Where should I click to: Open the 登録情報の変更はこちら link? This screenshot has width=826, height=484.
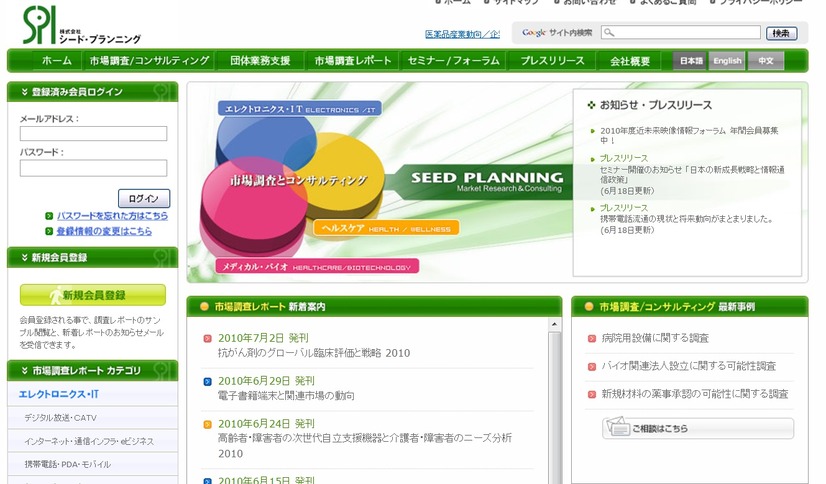[104, 231]
